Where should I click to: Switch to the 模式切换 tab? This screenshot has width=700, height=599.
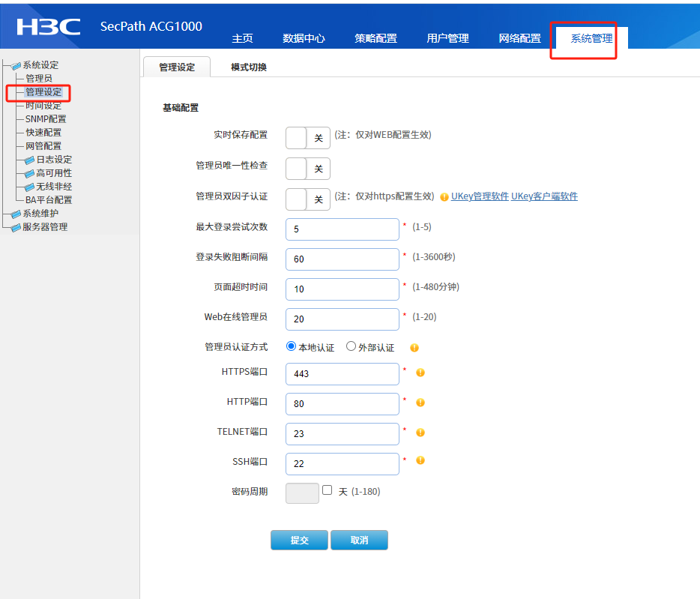point(249,67)
